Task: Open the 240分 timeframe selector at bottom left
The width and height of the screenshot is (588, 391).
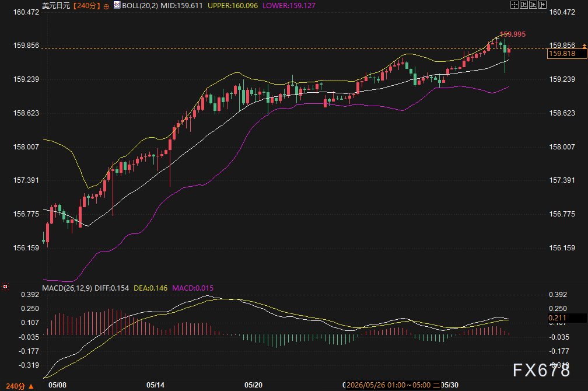Action: tap(20, 386)
